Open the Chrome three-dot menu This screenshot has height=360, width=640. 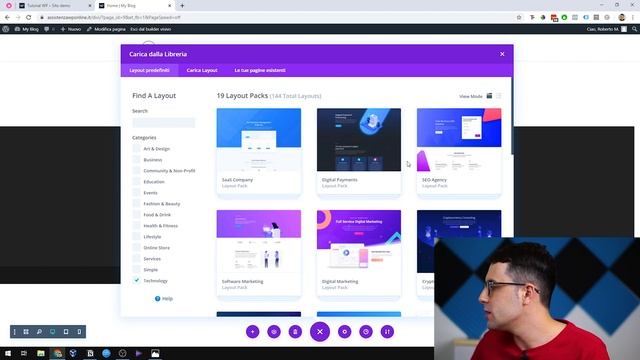(633, 18)
